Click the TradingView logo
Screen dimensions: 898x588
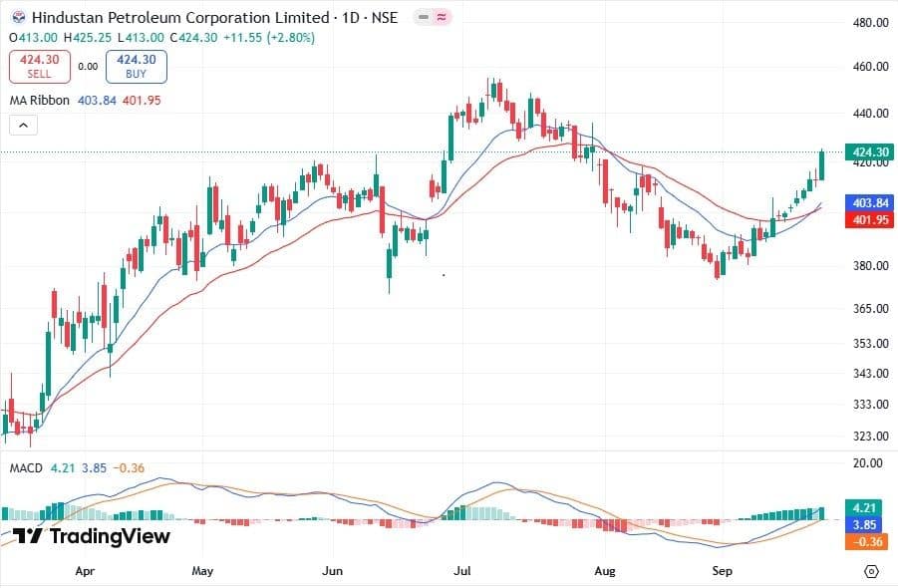(x=92, y=536)
